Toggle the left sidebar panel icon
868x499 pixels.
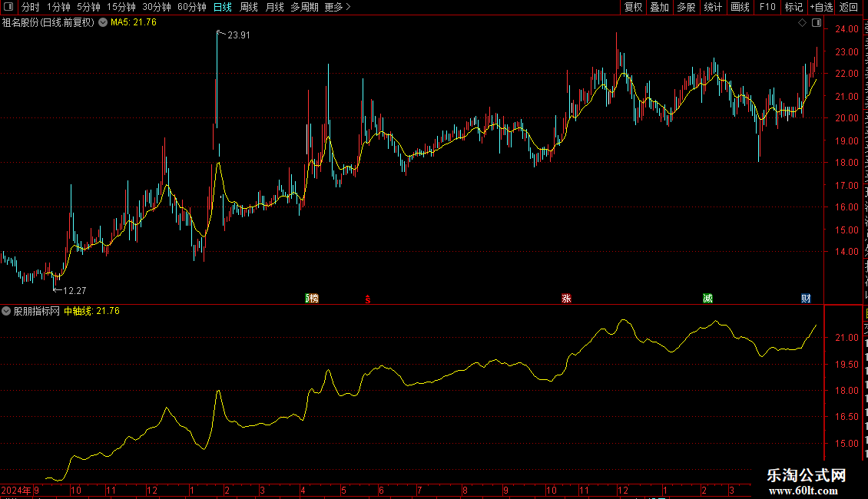8,7
